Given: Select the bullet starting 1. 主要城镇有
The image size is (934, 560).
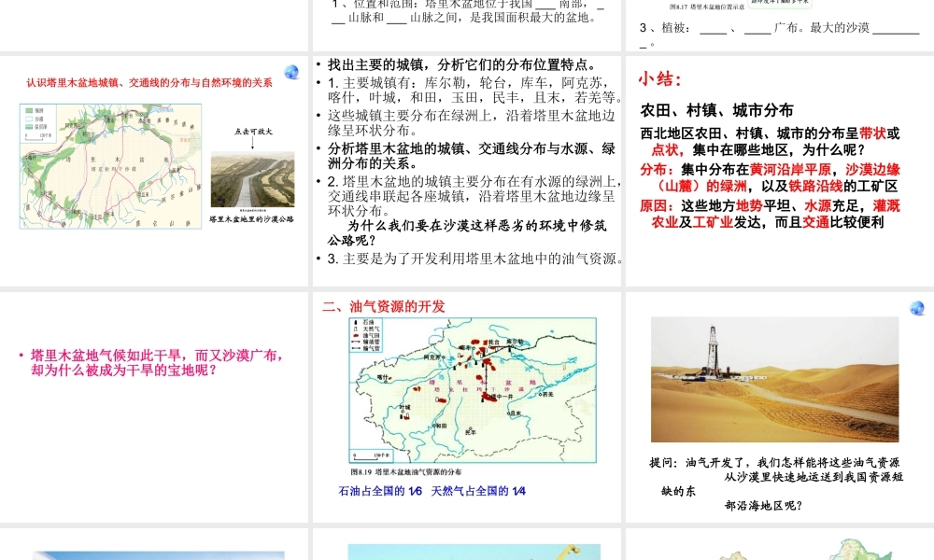Looking at the screenshot, I should [475, 90].
